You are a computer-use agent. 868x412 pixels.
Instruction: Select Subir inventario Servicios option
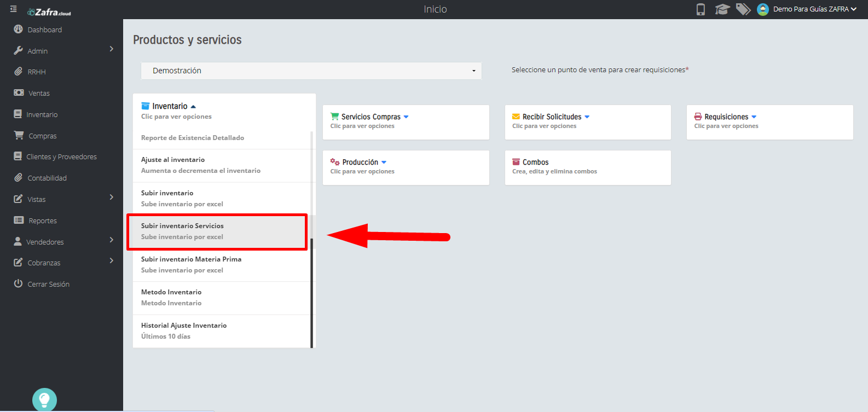(222, 231)
